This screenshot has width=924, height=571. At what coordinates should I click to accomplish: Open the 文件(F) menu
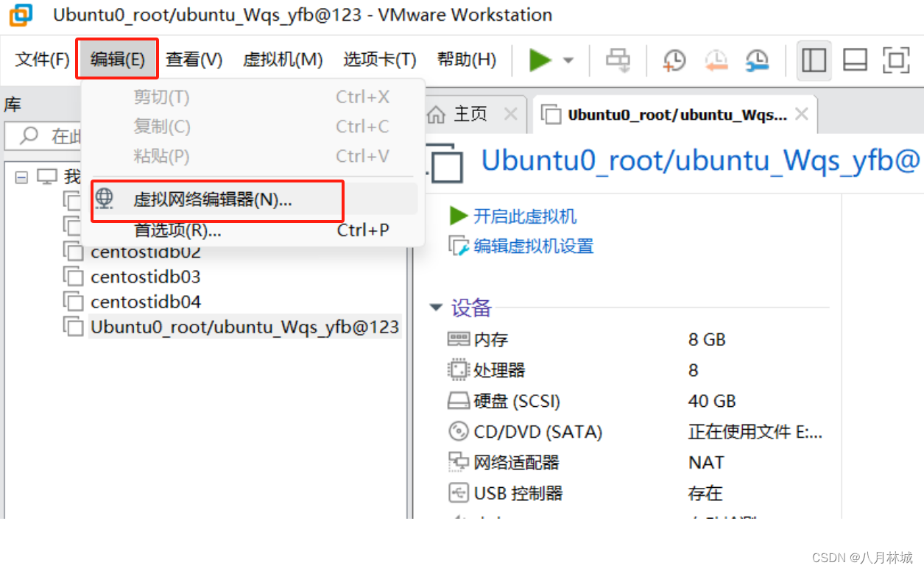click(x=42, y=60)
